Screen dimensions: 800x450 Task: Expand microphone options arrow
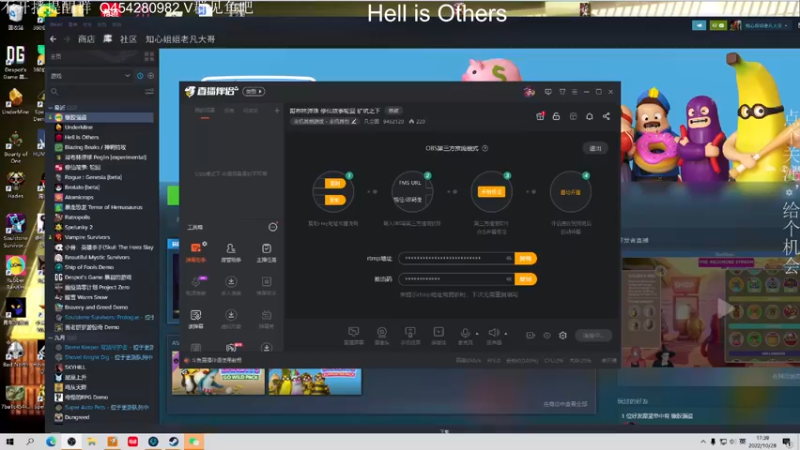click(478, 334)
